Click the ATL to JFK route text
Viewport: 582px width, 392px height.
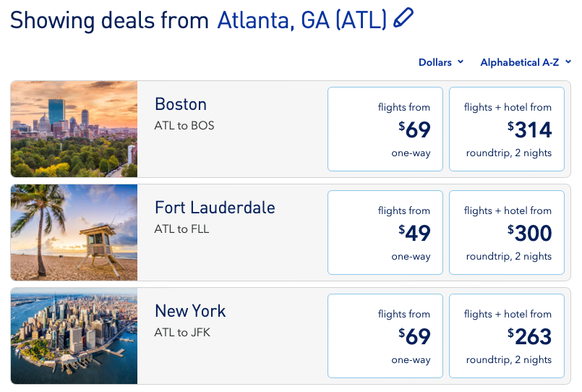pyautogui.click(x=183, y=333)
